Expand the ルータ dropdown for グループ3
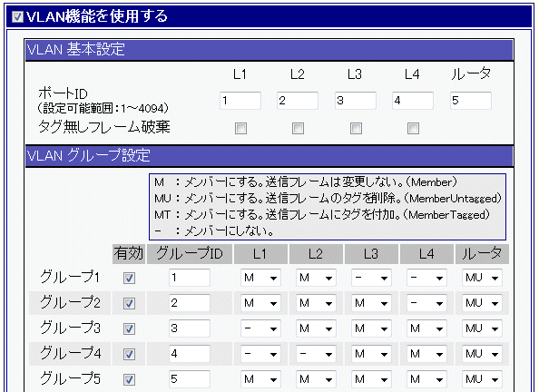The image size is (539, 392). coord(482,328)
